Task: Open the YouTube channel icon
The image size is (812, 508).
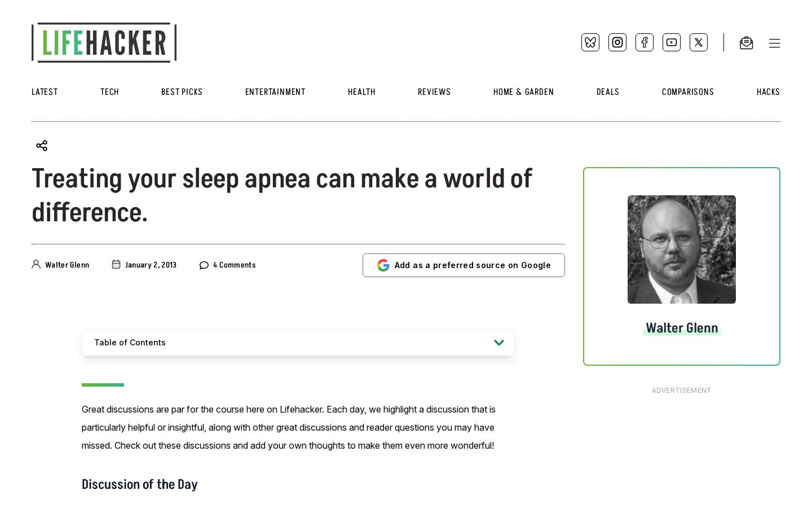Action: (x=672, y=42)
